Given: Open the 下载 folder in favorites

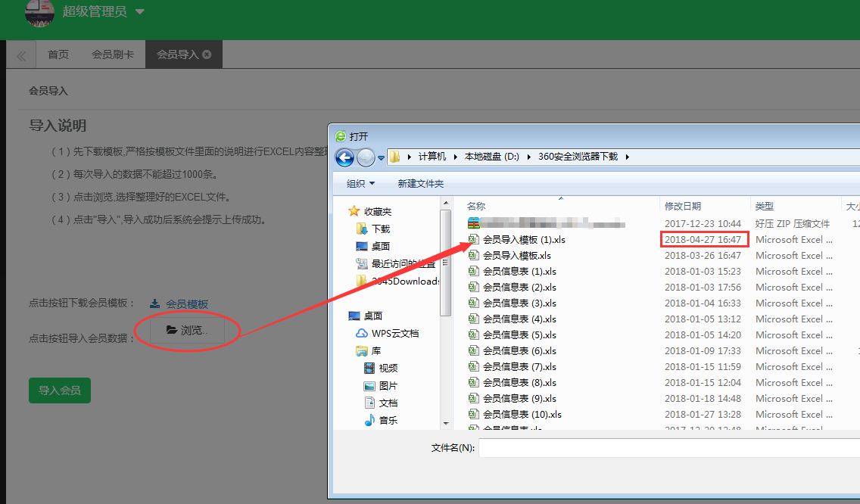Looking at the screenshot, I should (380, 229).
